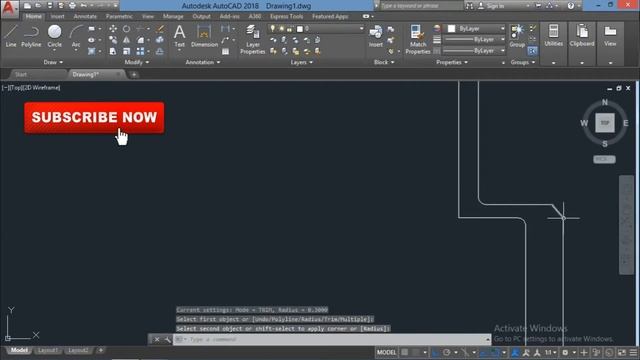Expand the Block panel
This screenshot has width=640, height=360.
pyautogui.click(x=384, y=62)
